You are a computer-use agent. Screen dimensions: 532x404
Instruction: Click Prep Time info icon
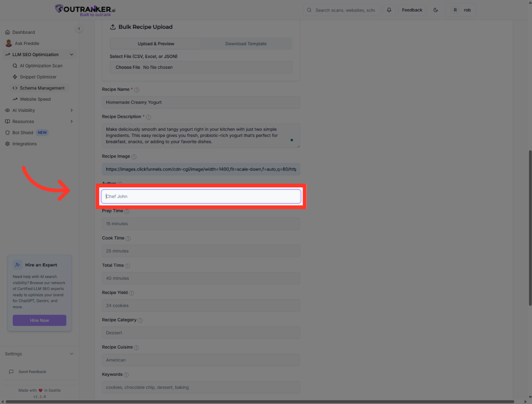127,211
